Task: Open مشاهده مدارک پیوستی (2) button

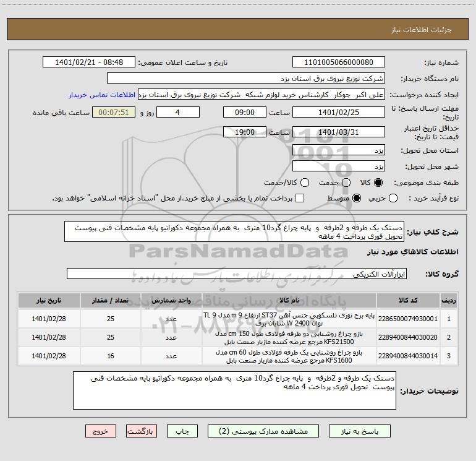Action: pyautogui.click(x=263, y=431)
